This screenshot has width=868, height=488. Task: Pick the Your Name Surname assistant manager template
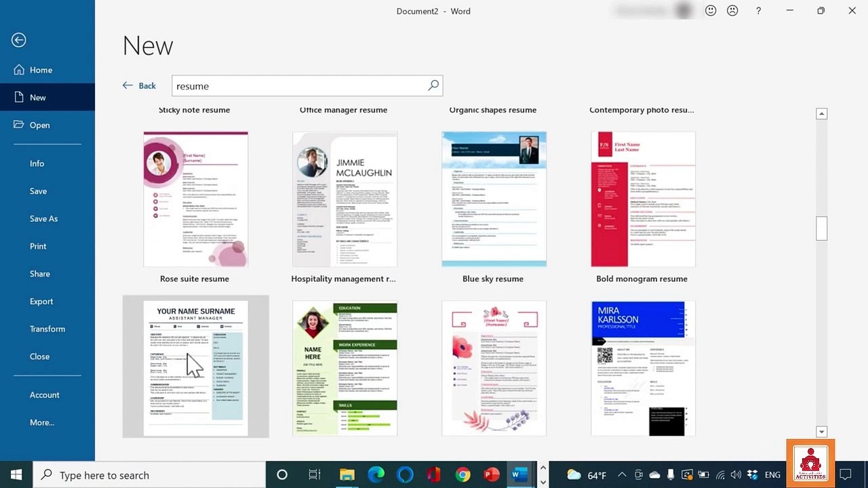click(195, 368)
